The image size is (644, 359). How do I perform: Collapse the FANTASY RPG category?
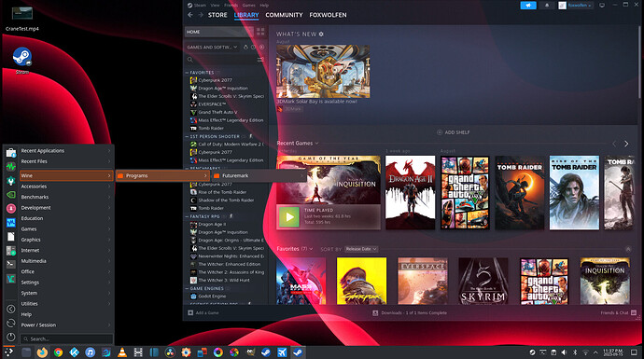[x=187, y=216]
